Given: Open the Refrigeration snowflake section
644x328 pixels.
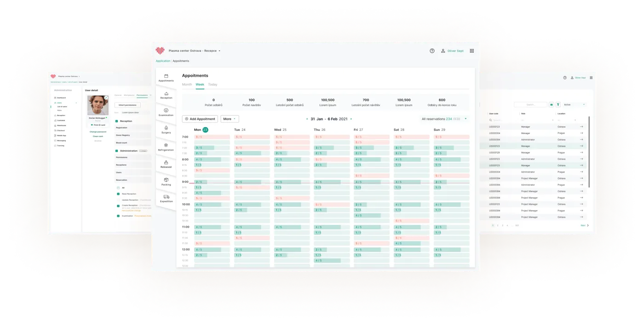Looking at the screenshot, I should pyautogui.click(x=166, y=147).
